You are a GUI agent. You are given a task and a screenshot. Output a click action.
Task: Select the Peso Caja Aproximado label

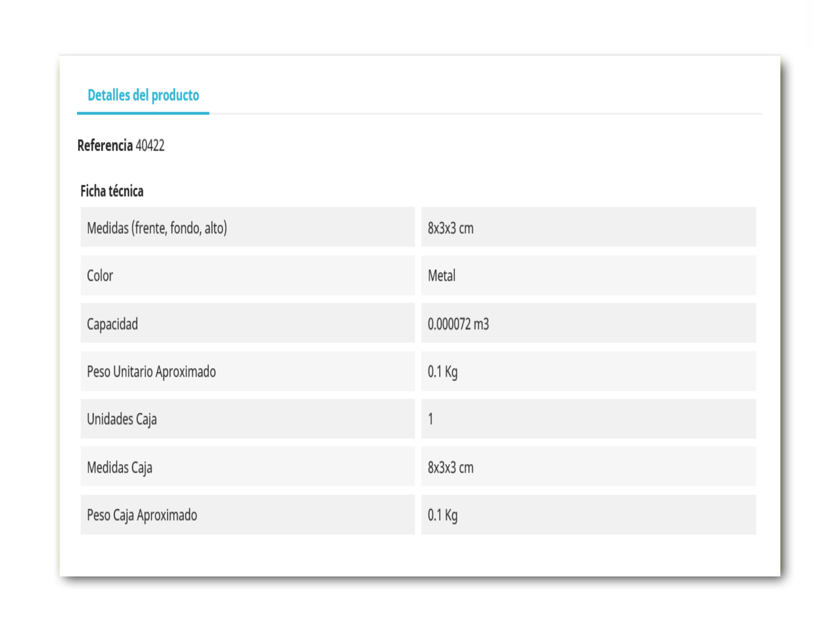coord(142,515)
